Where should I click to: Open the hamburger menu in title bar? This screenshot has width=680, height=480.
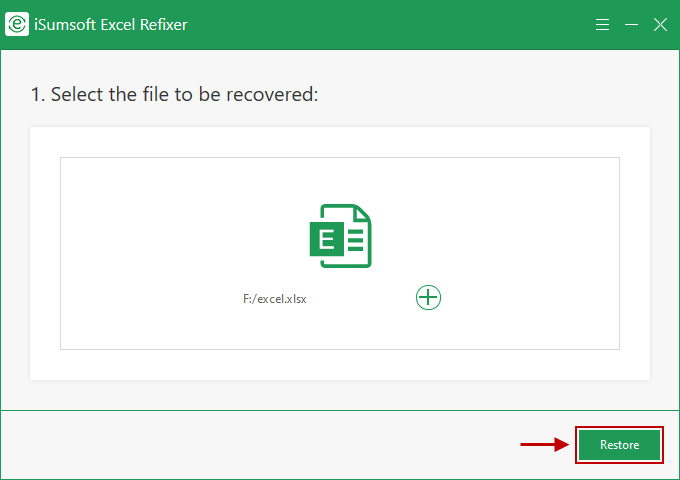click(x=602, y=24)
